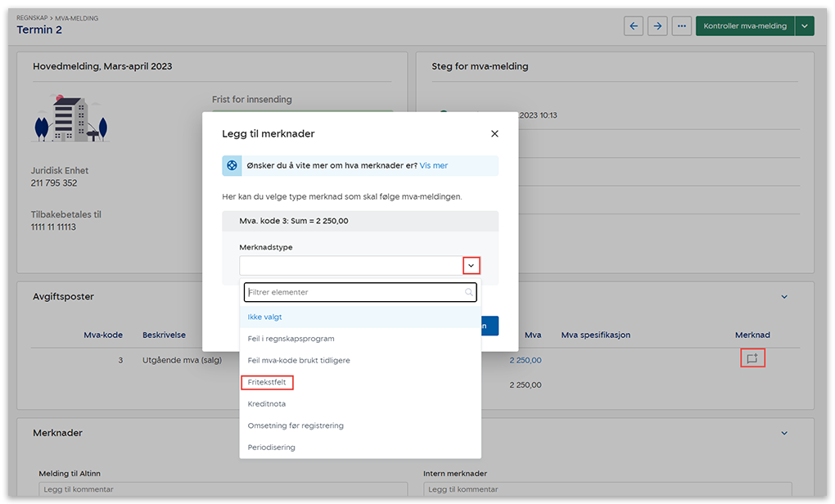Open the Vis mer link

434,165
